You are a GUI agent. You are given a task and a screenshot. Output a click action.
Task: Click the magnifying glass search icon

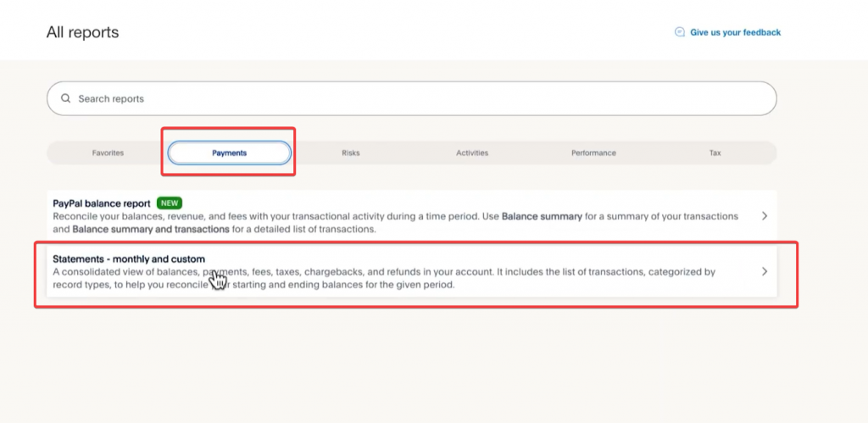65,98
